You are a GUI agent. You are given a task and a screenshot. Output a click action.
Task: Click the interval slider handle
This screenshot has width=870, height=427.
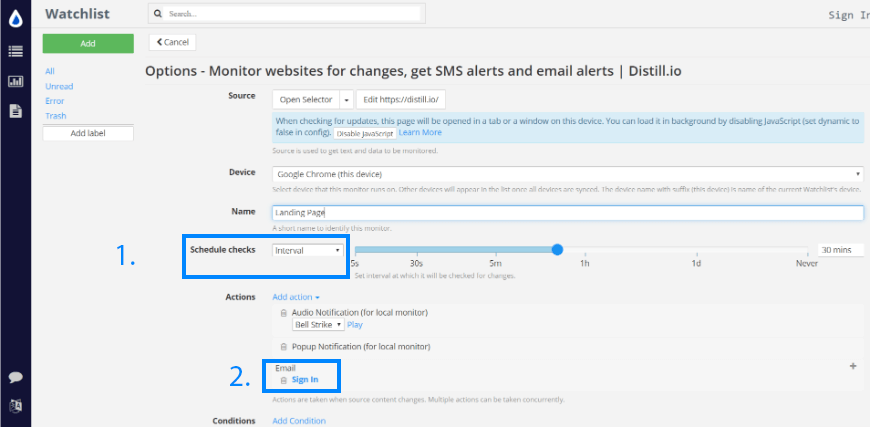(558, 250)
